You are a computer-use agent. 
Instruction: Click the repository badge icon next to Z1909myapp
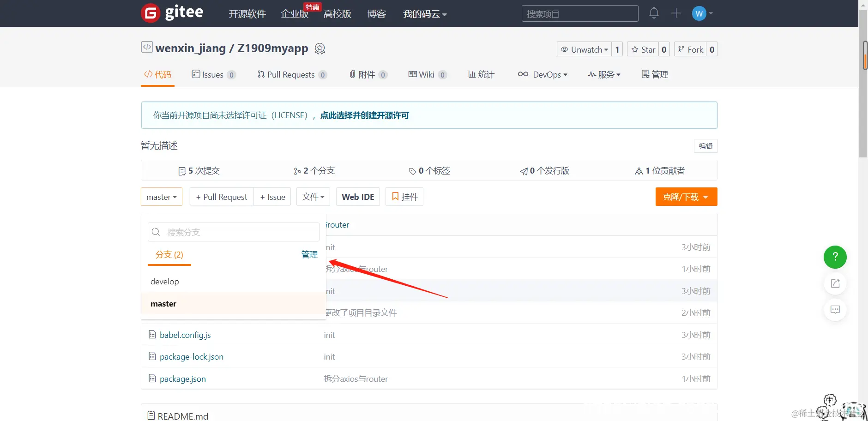coord(320,48)
